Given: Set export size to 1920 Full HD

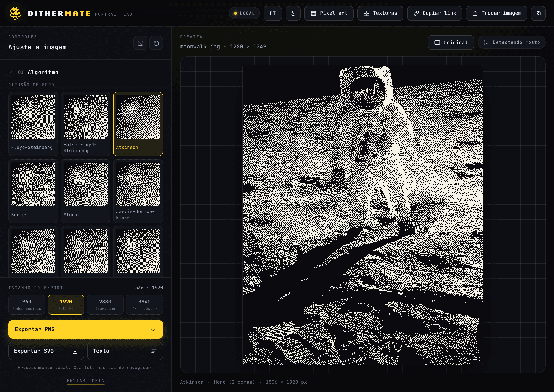Looking at the screenshot, I should 66,305.
